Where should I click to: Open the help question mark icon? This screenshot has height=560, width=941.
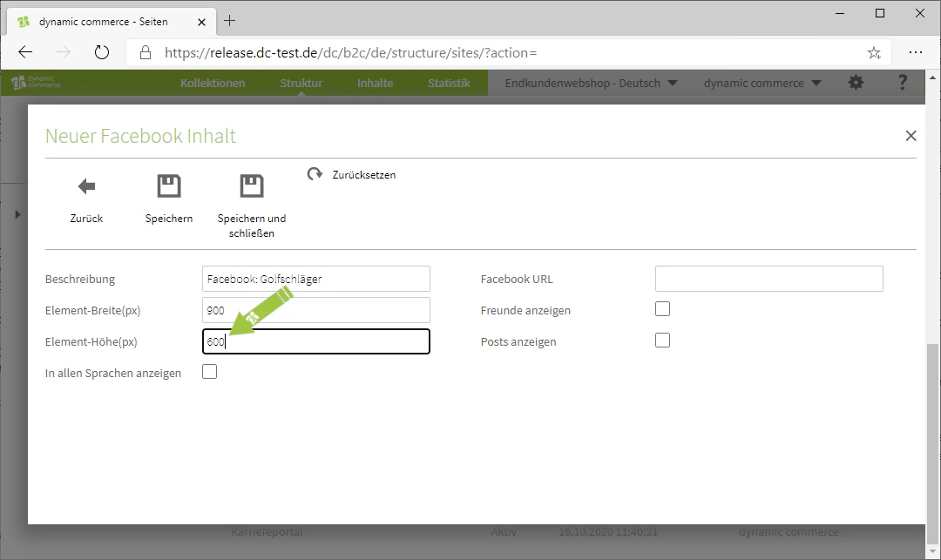pos(902,83)
